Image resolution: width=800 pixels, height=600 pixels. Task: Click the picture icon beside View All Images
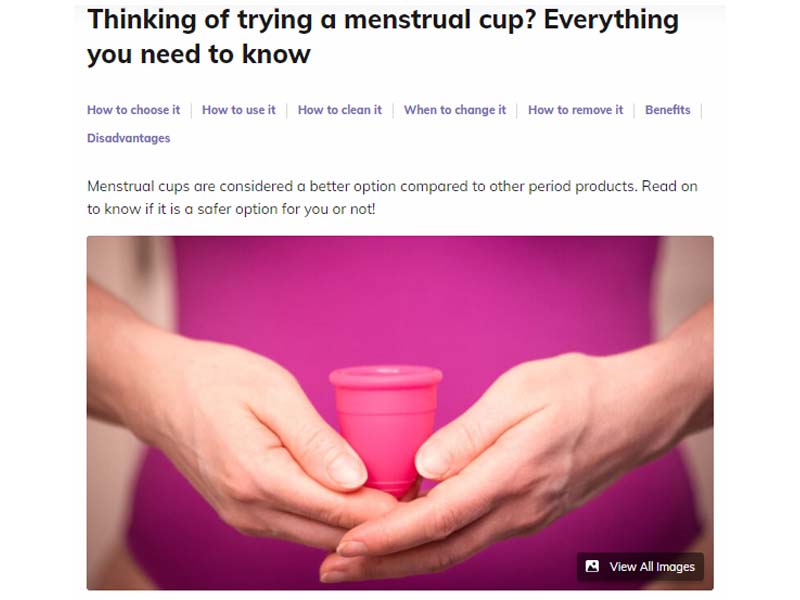point(592,566)
